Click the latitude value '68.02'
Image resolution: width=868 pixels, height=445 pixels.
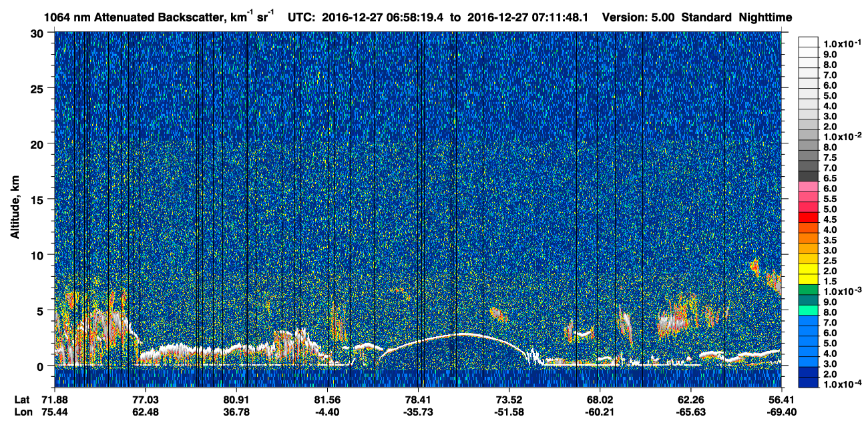pos(600,400)
